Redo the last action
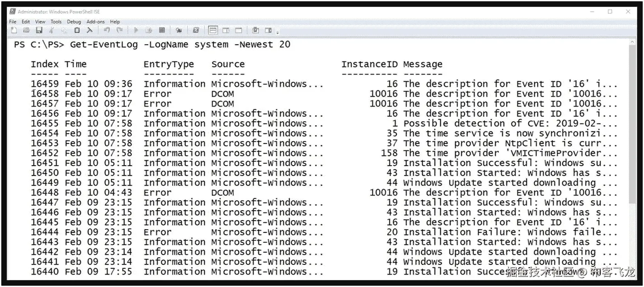 (119, 30)
